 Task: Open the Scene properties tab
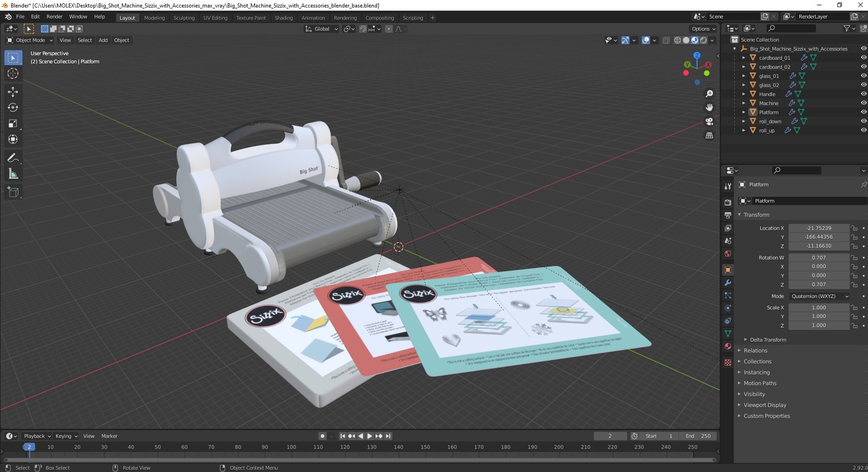pos(728,241)
